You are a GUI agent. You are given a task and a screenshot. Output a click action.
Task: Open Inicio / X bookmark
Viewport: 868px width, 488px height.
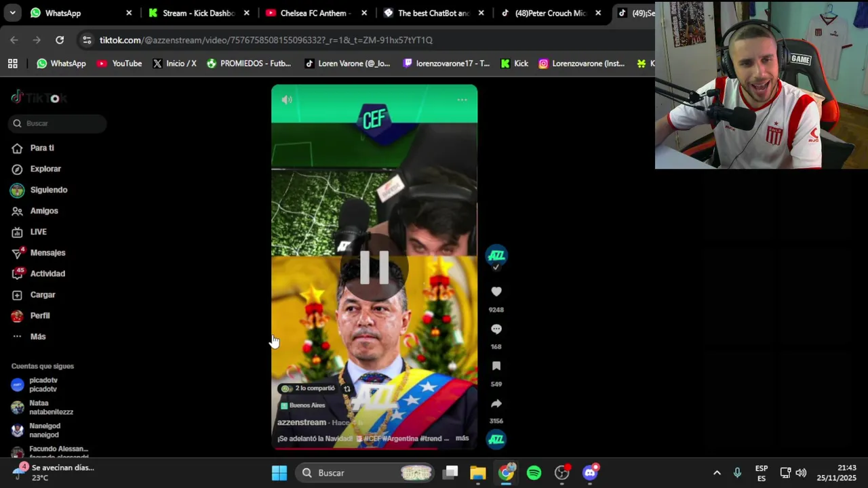(174, 64)
